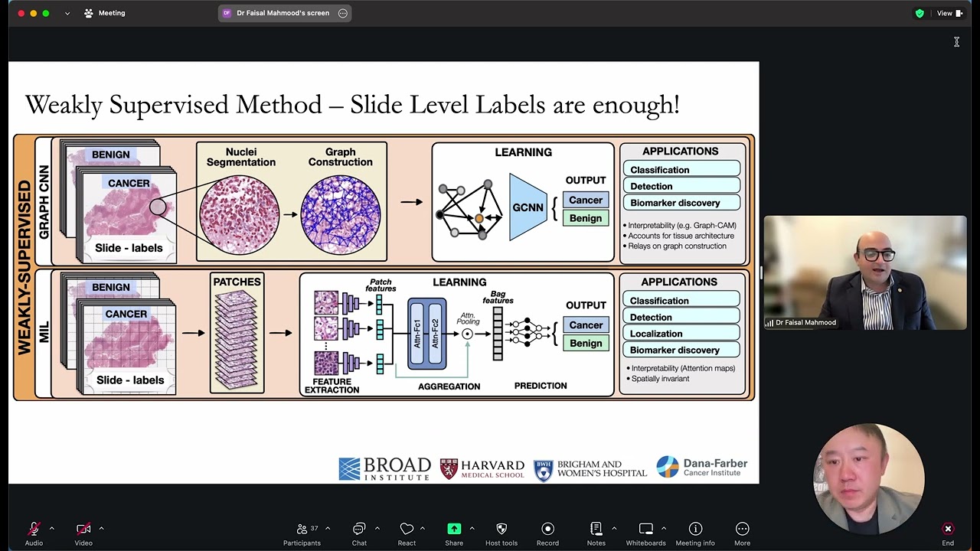The image size is (980, 551).
Task: Expand audio options caret next to Audio
Action: click(51, 529)
